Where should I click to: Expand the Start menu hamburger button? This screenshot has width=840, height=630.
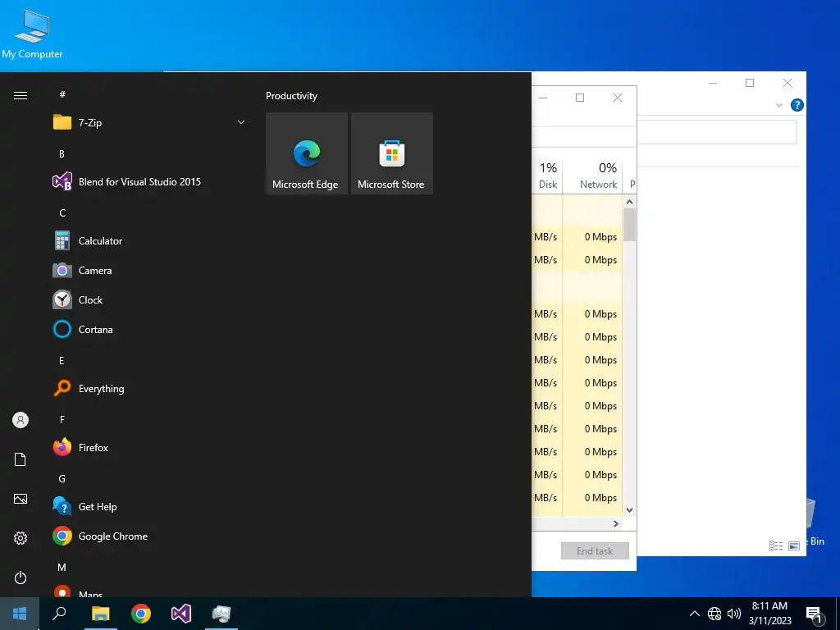click(21, 96)
